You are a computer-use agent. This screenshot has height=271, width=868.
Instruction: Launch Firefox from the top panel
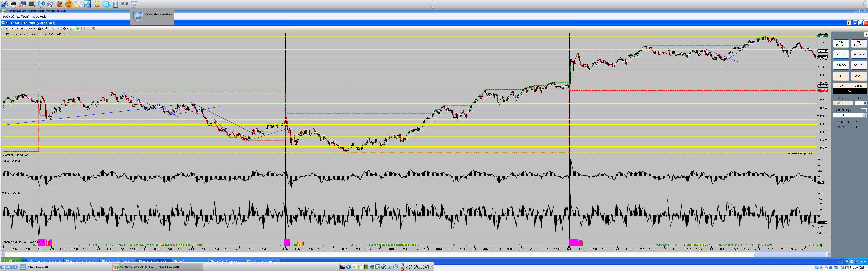pos(60,4)
